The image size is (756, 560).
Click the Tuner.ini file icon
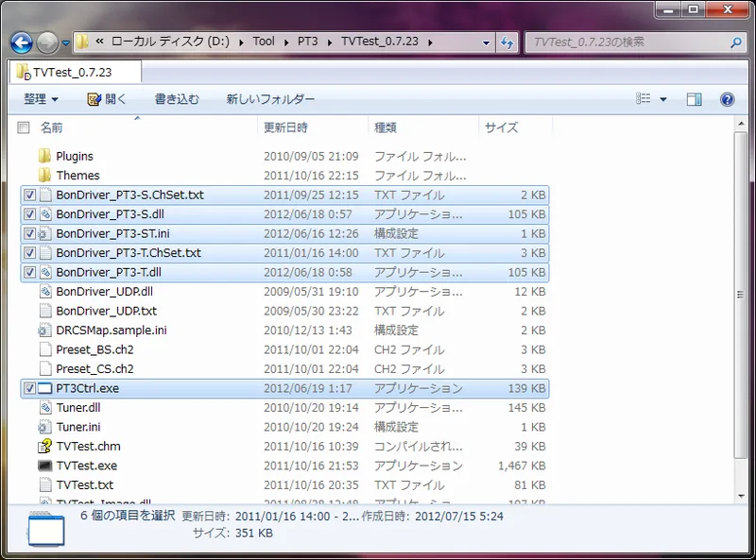point(44,427)
